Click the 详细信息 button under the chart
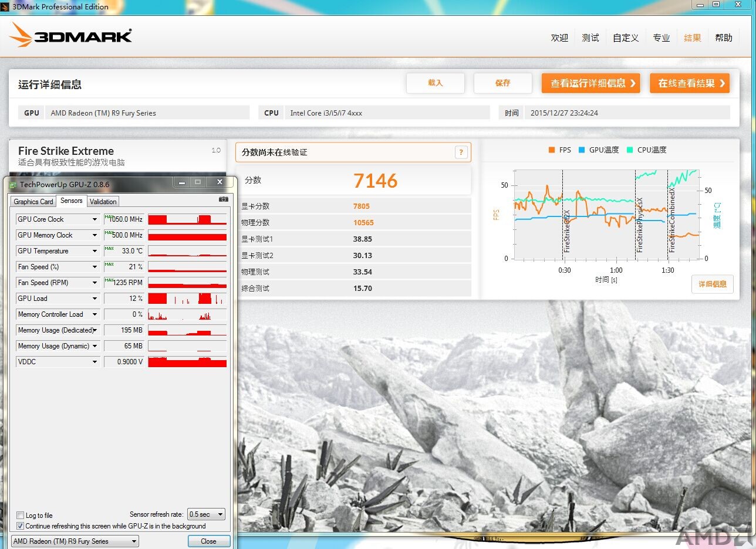 click(x=713, y=284)
